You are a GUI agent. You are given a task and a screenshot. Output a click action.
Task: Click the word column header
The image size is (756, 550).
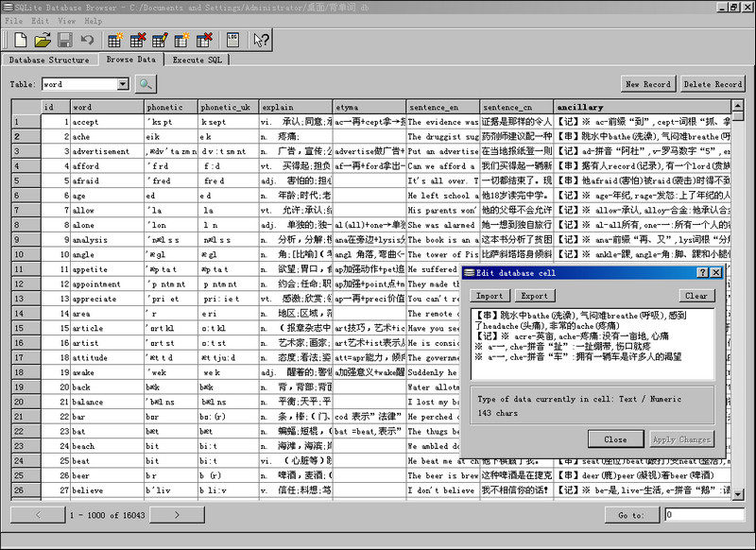pos(107,107)
